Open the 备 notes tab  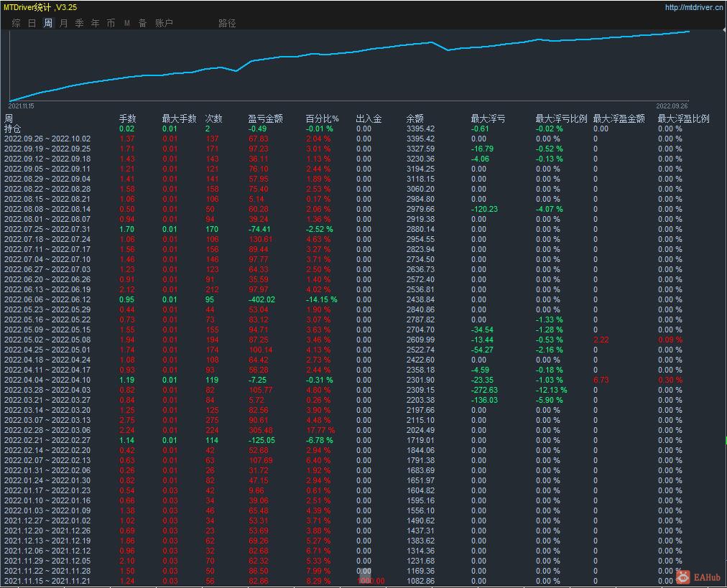click(x=142, y=23)
